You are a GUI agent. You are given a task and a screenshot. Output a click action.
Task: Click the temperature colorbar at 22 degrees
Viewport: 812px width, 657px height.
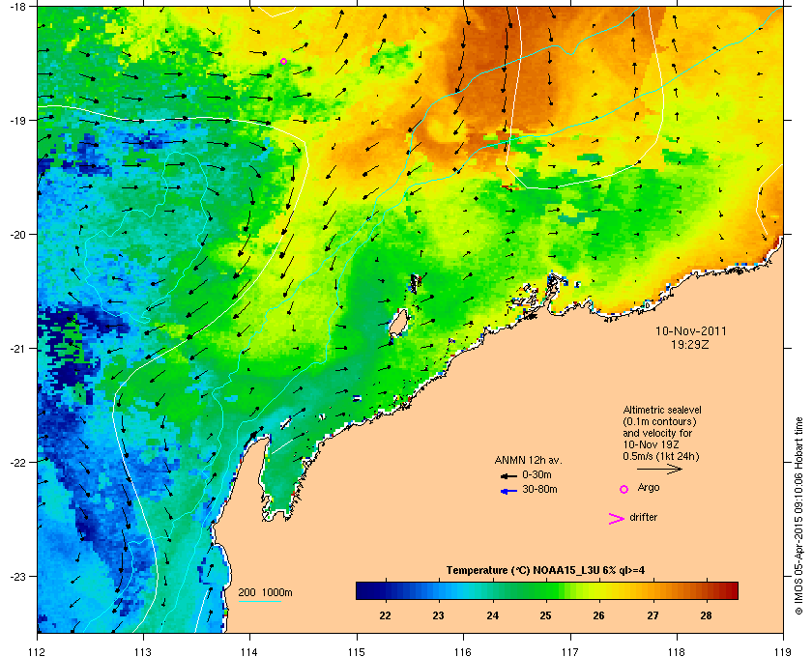[x=385, y=590]
